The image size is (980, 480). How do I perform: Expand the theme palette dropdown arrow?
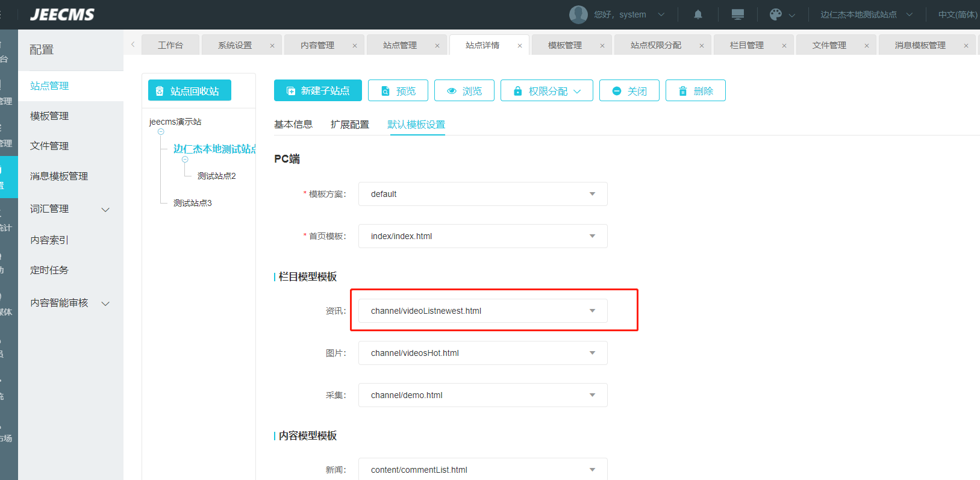click(x=792, y=15)
